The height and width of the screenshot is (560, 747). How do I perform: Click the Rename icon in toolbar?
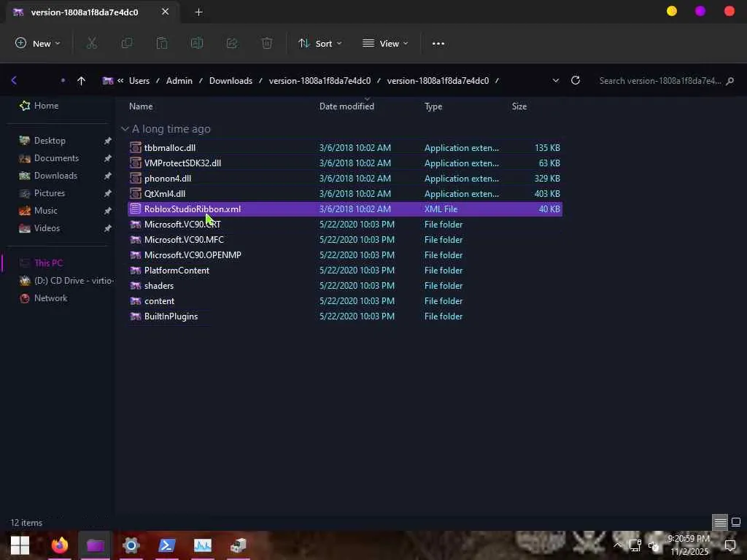pos(197,43)
